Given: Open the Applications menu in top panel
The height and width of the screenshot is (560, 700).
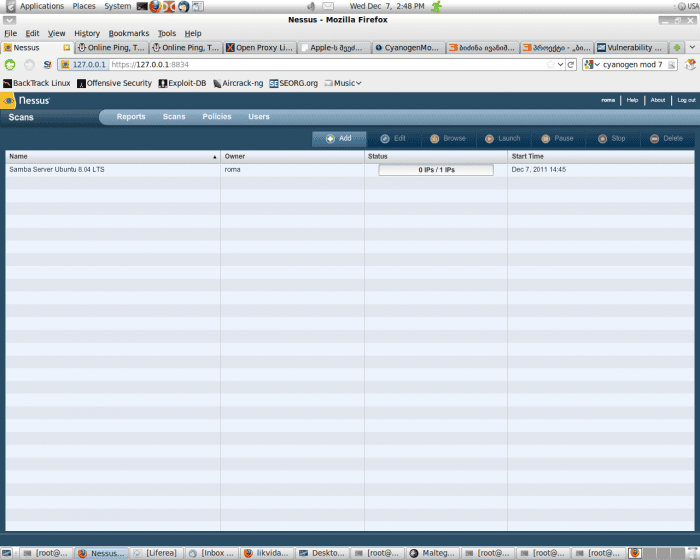Looking at the screenshot, I should pos(42,6).
